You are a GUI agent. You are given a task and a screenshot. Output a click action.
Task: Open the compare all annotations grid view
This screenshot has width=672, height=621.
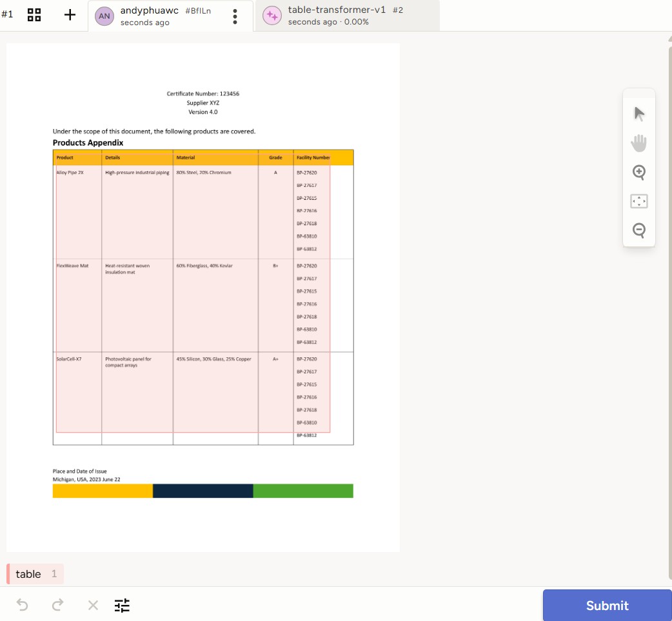35,15
